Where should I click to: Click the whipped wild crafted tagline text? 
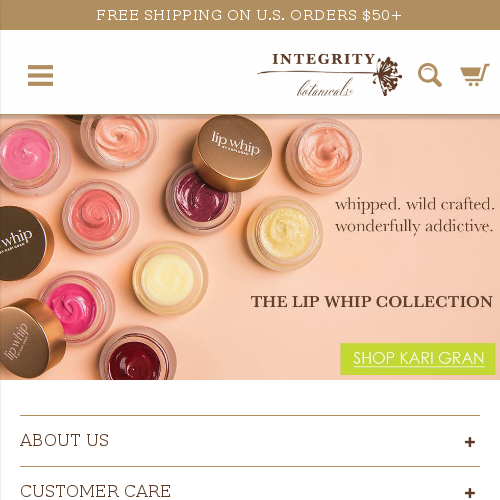[x=414, y=215]
